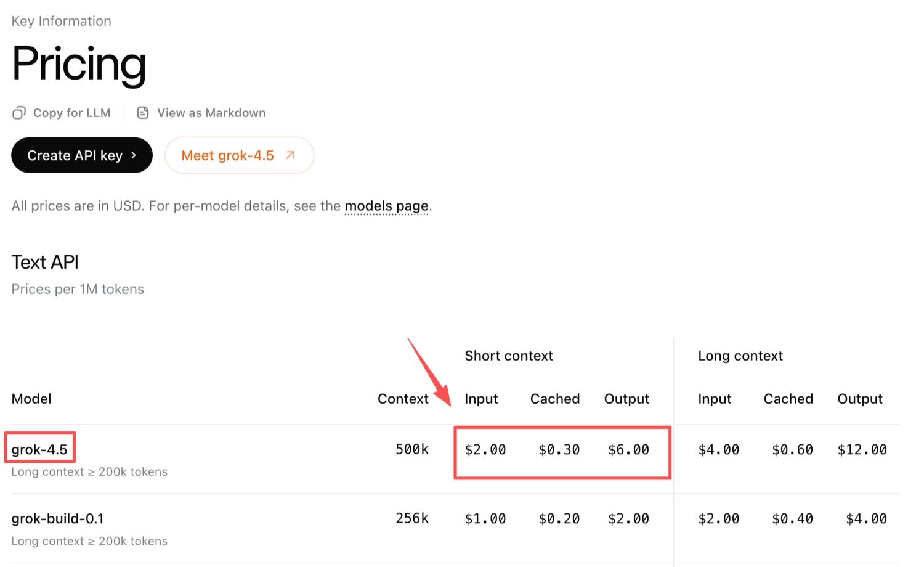Click the Prices per 1M tokens subtitle
The width and height of the screenshot is (924, 567).
pyautogui.click(x=78, y=289)
